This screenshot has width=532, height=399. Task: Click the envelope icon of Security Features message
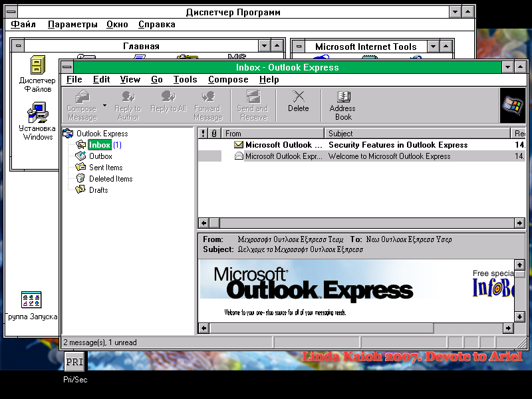click(239, 145)
